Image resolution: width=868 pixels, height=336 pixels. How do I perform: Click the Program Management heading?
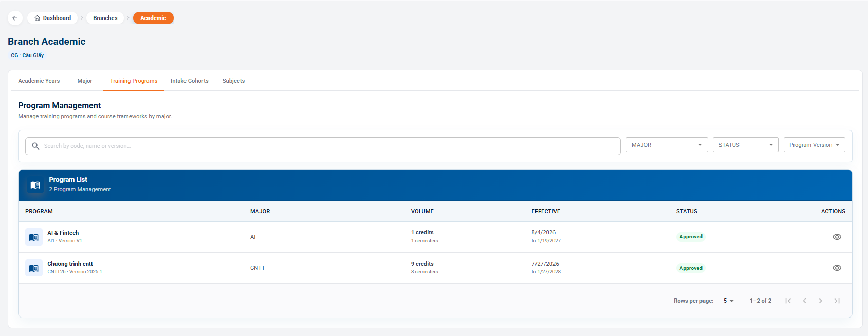pyautogui.click(x=60, y=105)
